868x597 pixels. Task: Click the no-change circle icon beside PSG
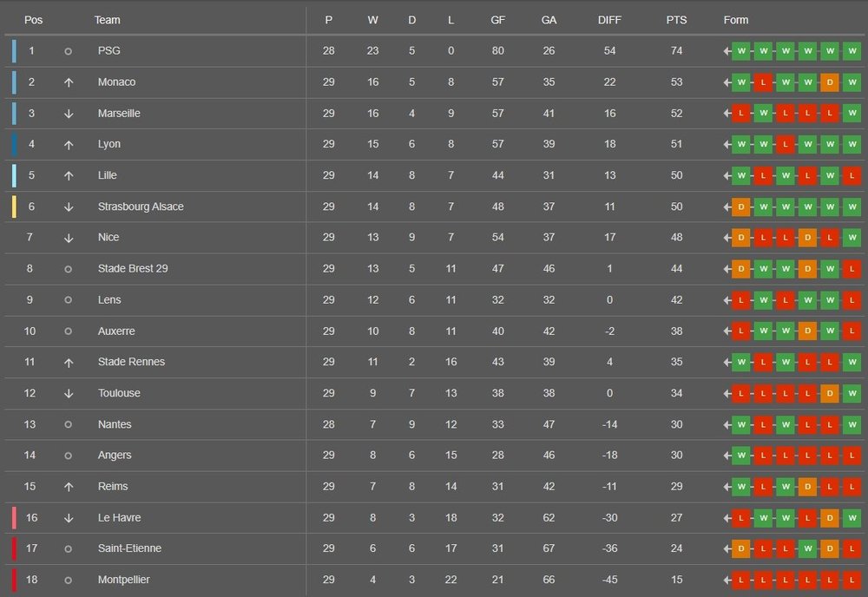pos(68,51)
